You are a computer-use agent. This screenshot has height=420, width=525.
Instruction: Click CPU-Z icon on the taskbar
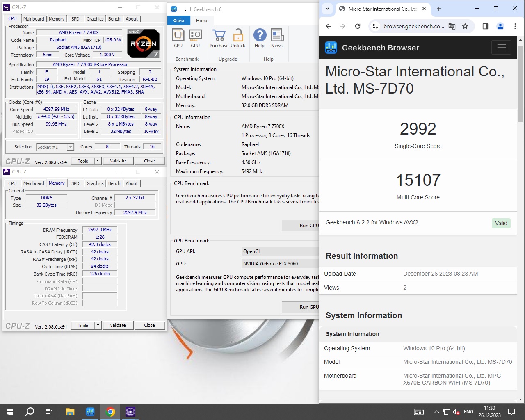(130, 412)
